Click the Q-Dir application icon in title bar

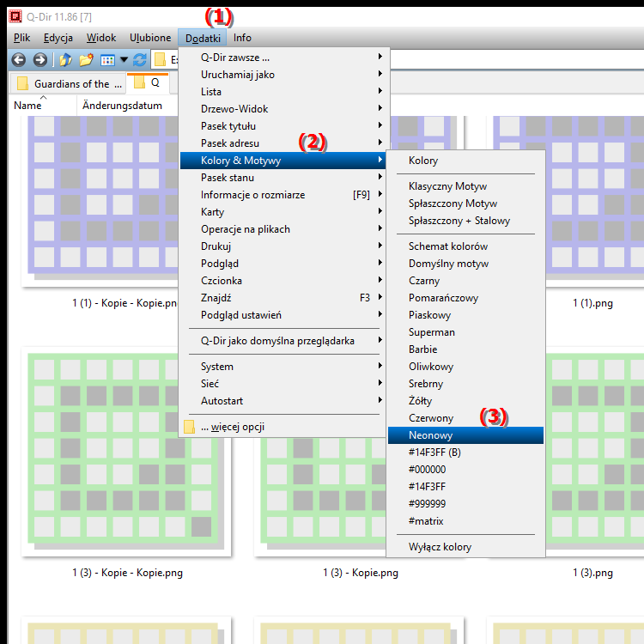tap(15, 16)
